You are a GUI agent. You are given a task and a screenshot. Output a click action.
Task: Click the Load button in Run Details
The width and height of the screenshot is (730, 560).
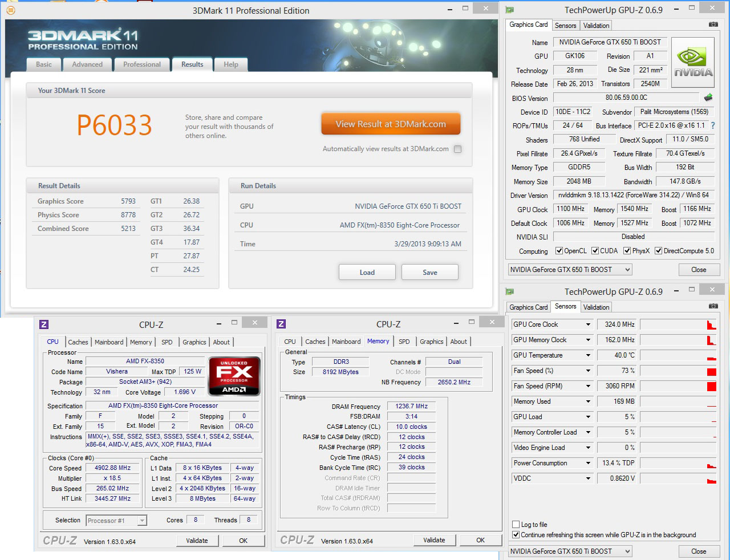pos(367,272)
